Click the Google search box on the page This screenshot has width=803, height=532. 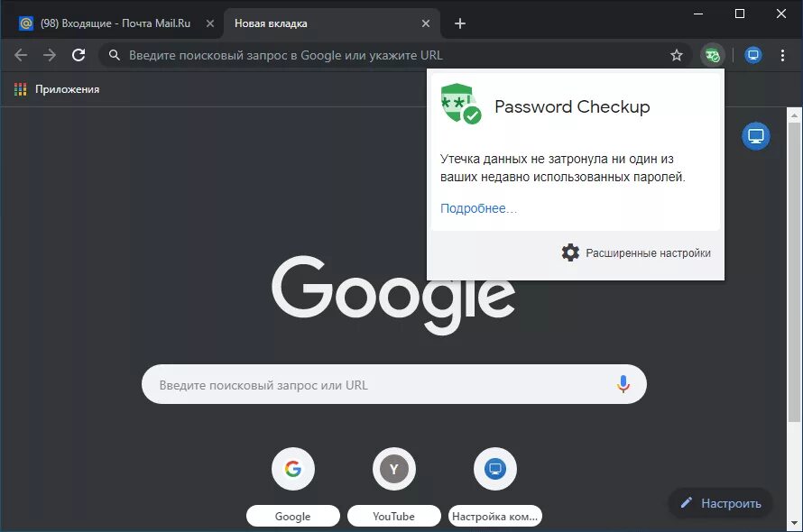click(393, 384)
